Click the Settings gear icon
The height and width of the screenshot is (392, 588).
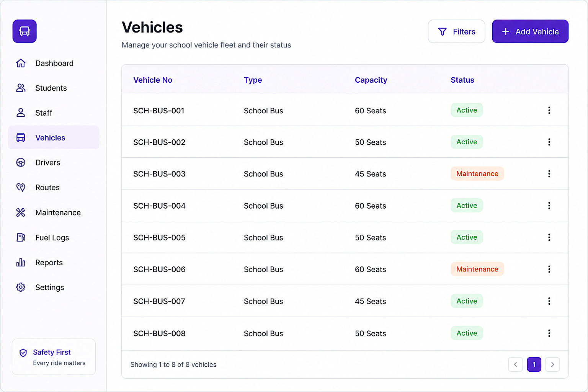[21, 287]
